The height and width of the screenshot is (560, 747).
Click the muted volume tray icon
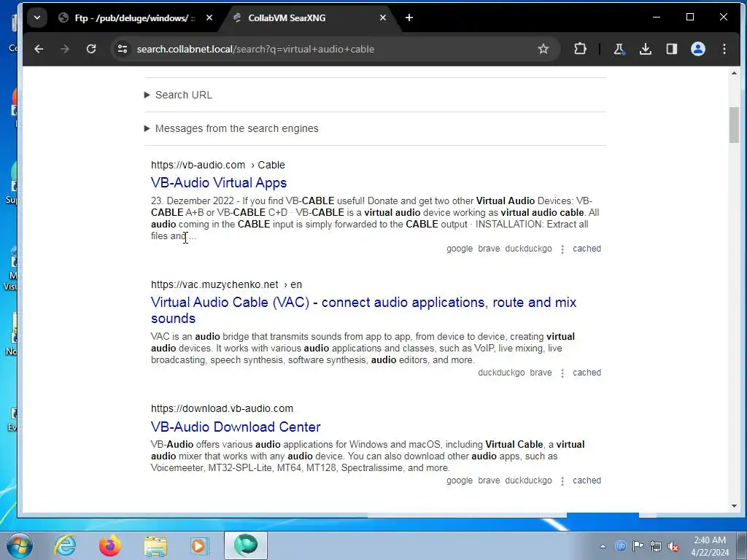pyautogui.click(x=673, y=546)
